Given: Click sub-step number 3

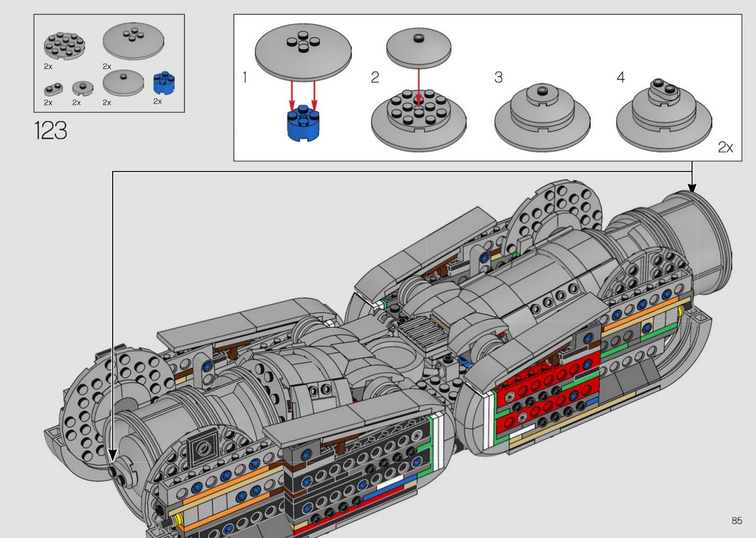Looking at the screenshot, I should click(x=498, y=77).
